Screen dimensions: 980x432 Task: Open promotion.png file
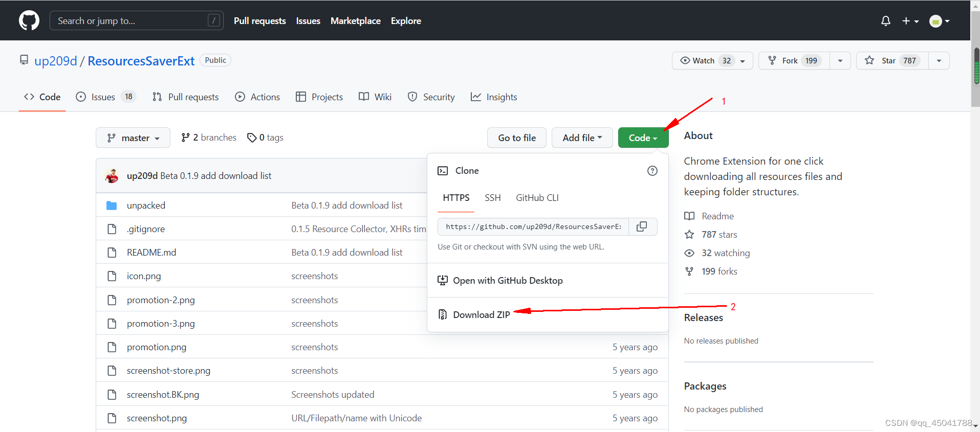coord(157,347)
